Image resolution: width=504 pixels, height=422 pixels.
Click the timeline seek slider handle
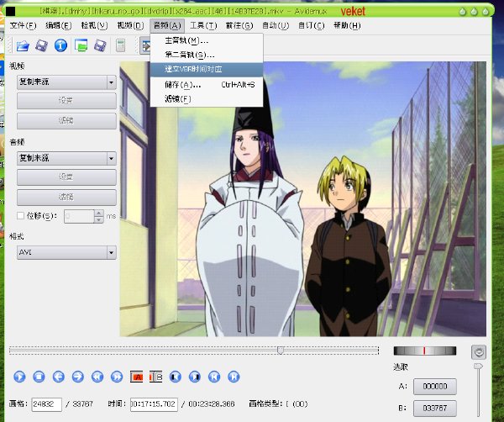click(281, 350)
